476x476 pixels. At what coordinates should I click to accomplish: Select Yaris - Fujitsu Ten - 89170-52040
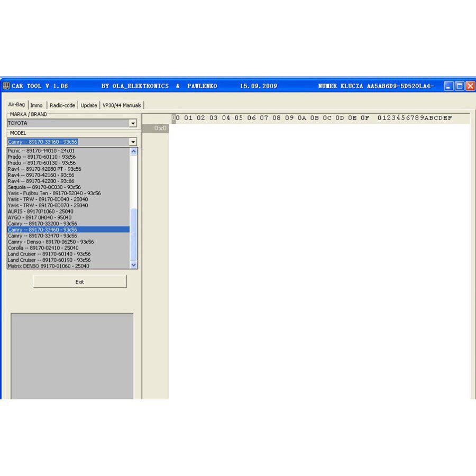click(68, 193)
